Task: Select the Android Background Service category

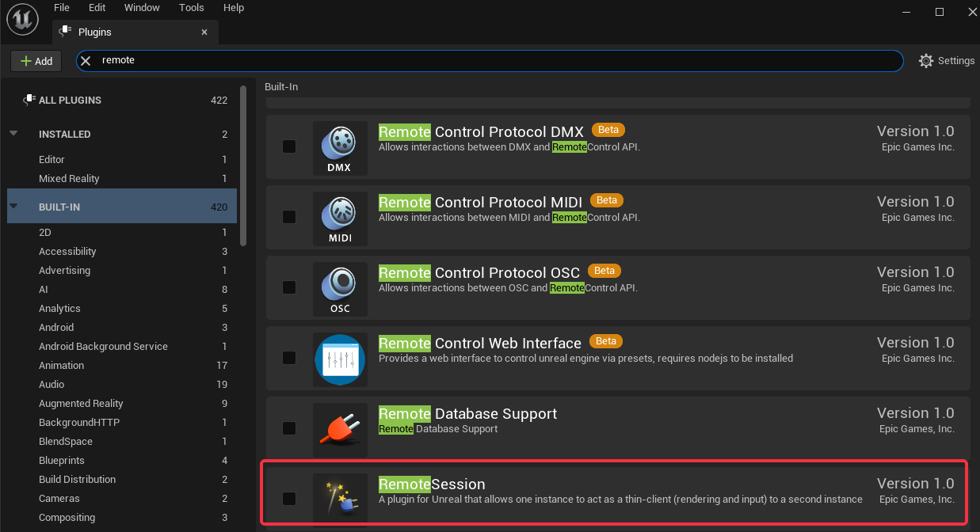Action: 122,346
